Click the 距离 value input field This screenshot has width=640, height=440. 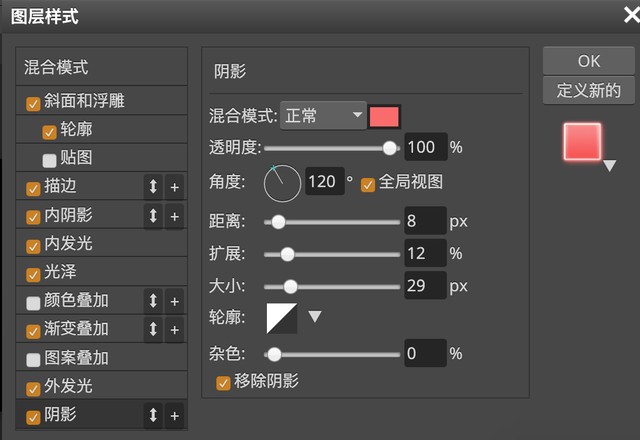[424, 221]
